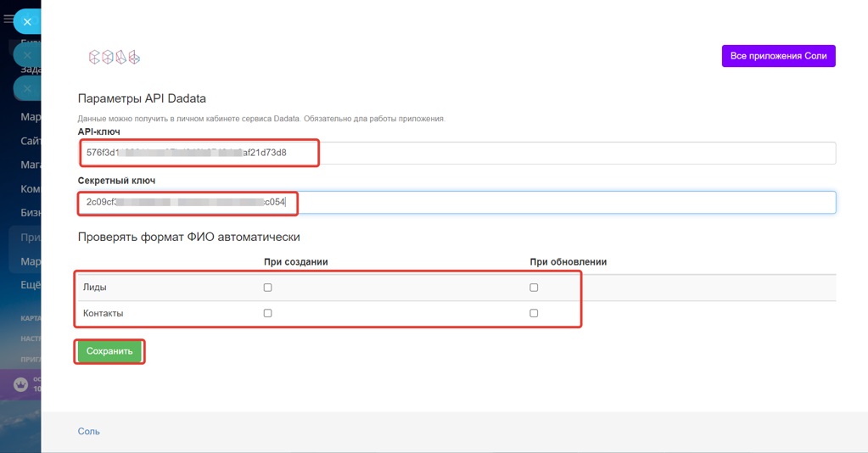Viewport: 868px width, 453px height.
Task: Enable Лиды check При создании
Action: pos(268,288)
